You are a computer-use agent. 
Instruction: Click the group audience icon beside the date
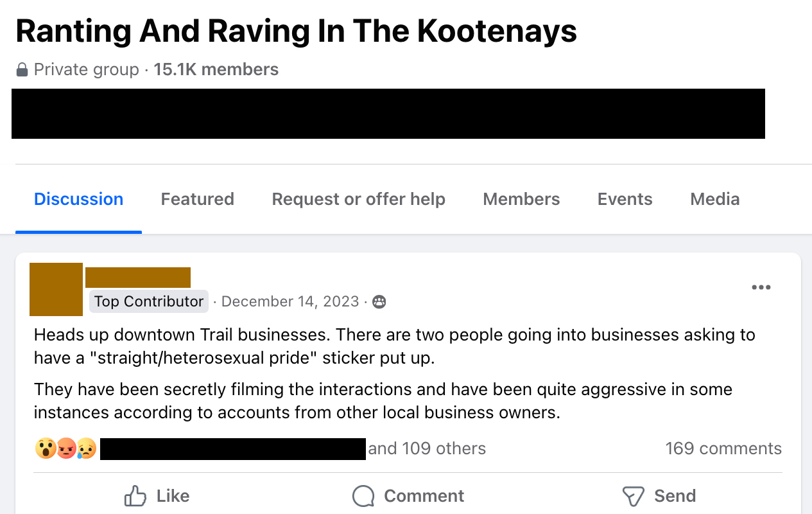[379, 301]
